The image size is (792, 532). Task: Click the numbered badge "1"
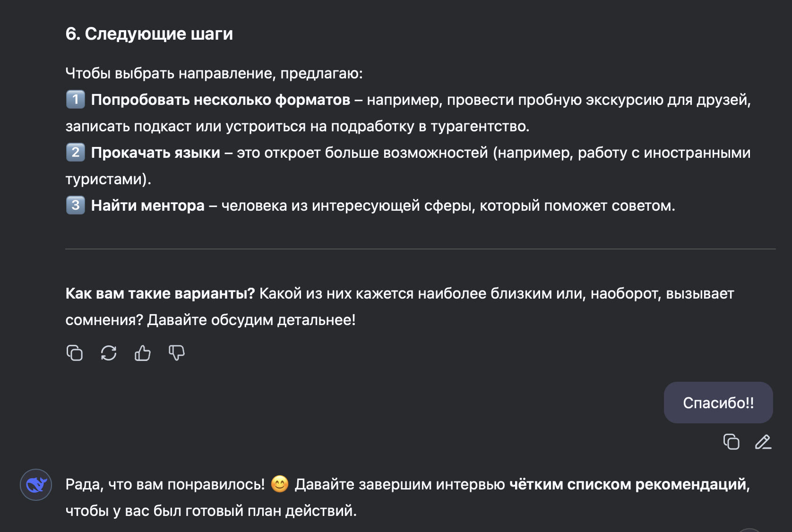pyautogui.click(x=74, y=100)
